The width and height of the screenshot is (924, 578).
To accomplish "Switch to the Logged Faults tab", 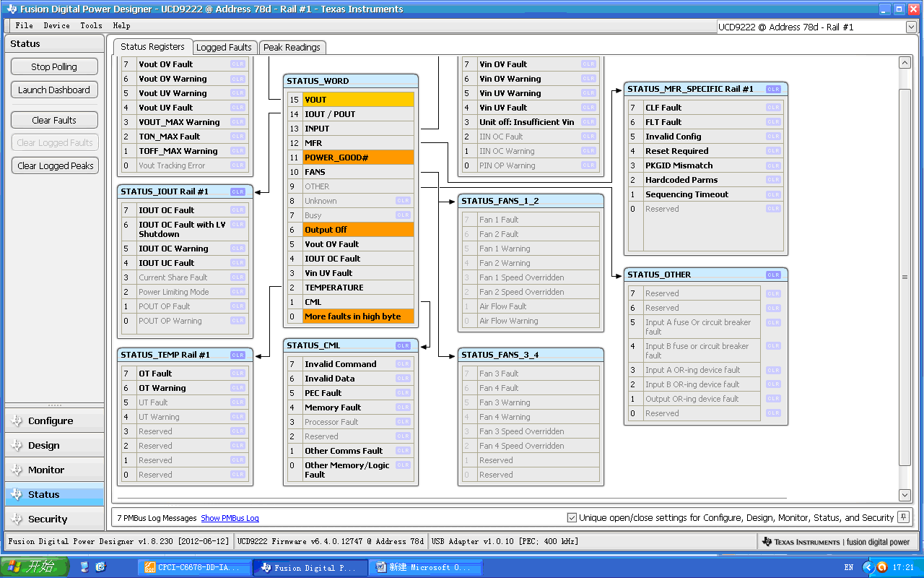I will click(225, 47).
